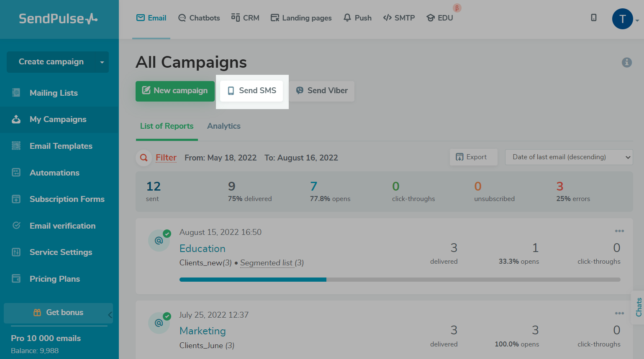The image size is (644, 359).
Task: Click the gift icon in Get bonus
Action: pyautogui.click(x=37, y=313)
